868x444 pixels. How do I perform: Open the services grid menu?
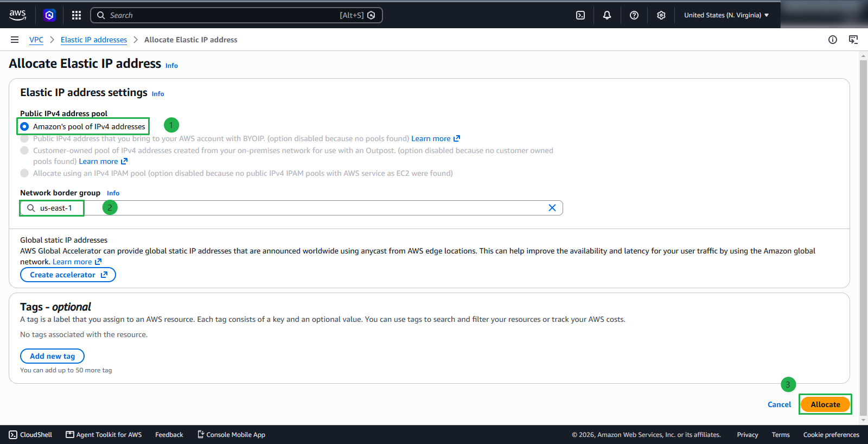(76, 15)
